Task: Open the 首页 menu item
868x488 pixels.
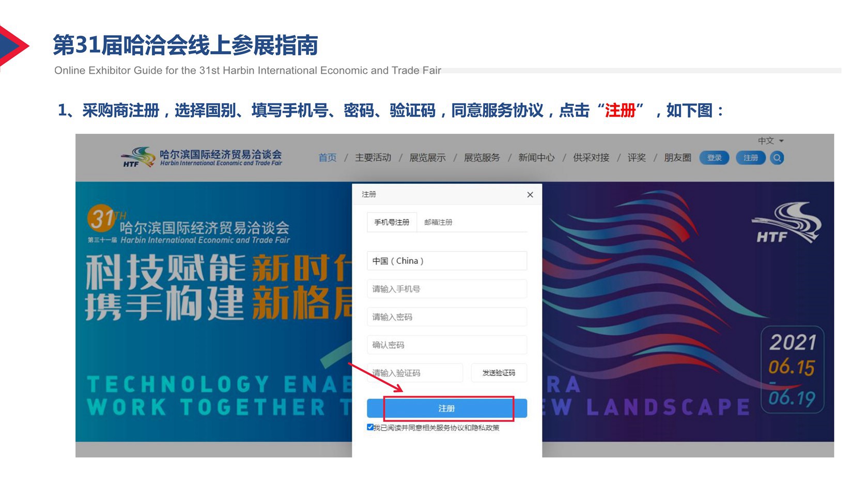Action: (x=328, y=158)
